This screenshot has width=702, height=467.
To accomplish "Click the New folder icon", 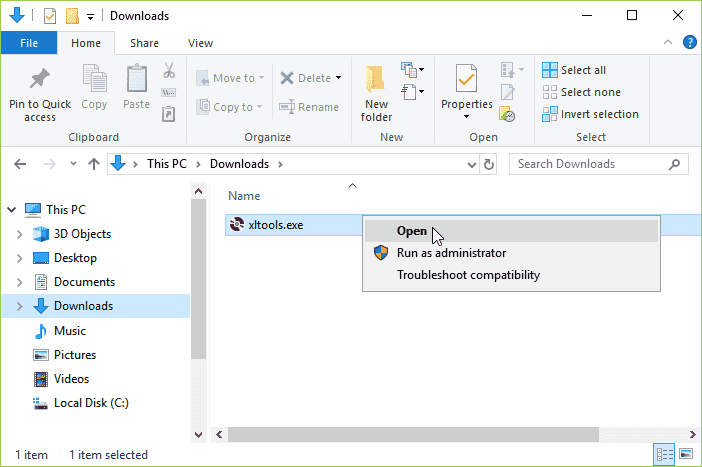I will click(x=376, y=78).
